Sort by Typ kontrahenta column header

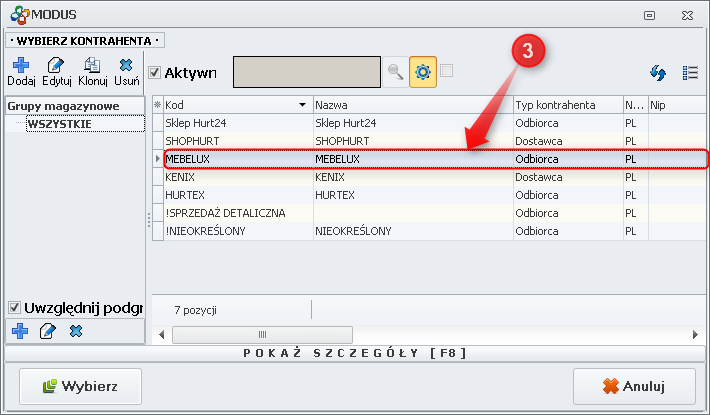(x=568, y=105)
